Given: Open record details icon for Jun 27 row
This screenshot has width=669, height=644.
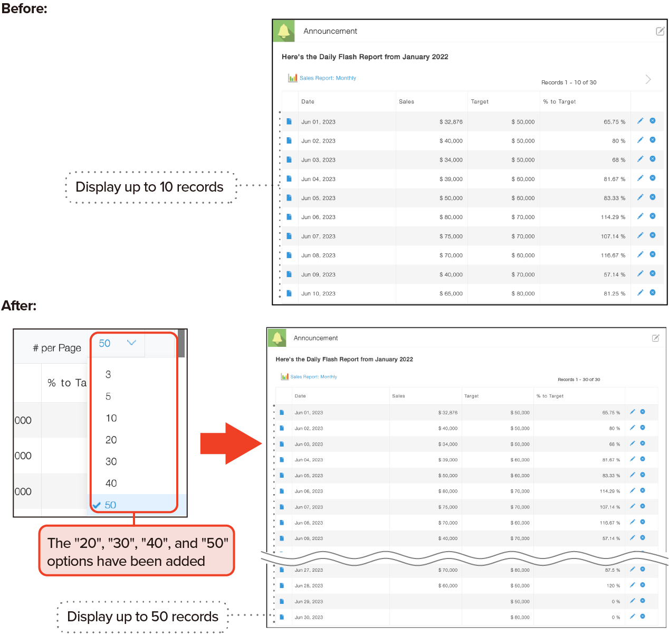Looking at the screenshot, I should tap(282, 570).
